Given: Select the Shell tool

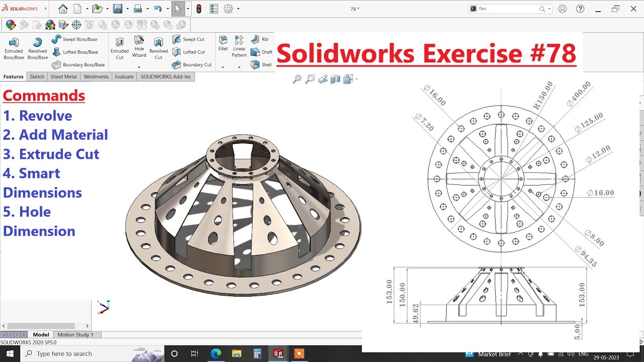Looking at the screenshot, I should [261, 65].
